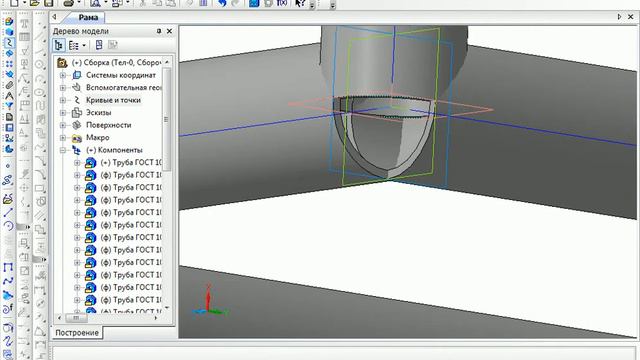
Task: Click the tree scroll-up arrow
Action: coord(167,62)
